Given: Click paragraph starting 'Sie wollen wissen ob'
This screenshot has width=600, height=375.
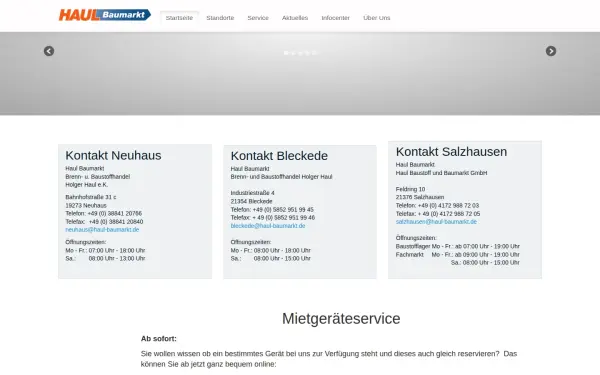Looking at the screenshot, I should (x=329, y=359).
